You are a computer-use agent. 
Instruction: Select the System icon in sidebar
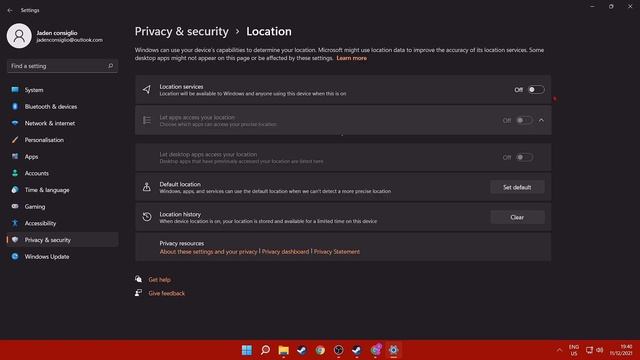click(x=15, y=90)
